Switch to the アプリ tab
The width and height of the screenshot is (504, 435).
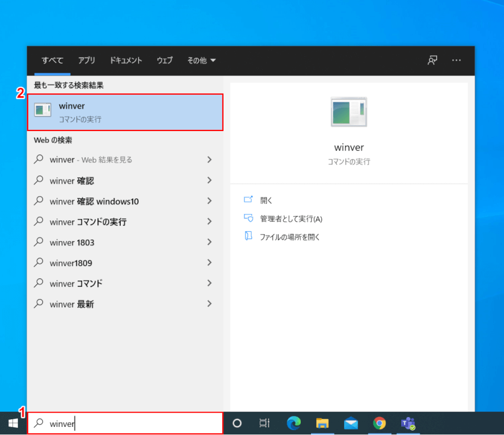coord(86,60)
